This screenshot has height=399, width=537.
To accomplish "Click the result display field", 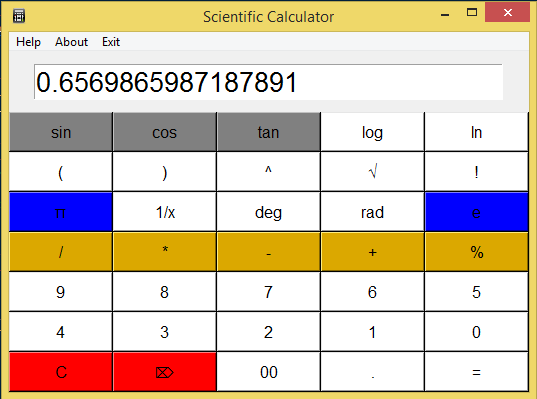I will (x=268, y=82).
